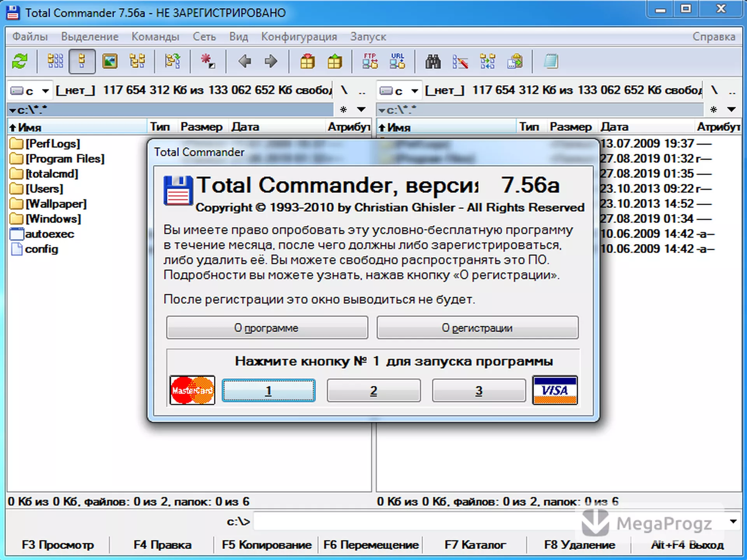The image size is (747, 560).
Task: Click the О программе button
Action: 267,328
